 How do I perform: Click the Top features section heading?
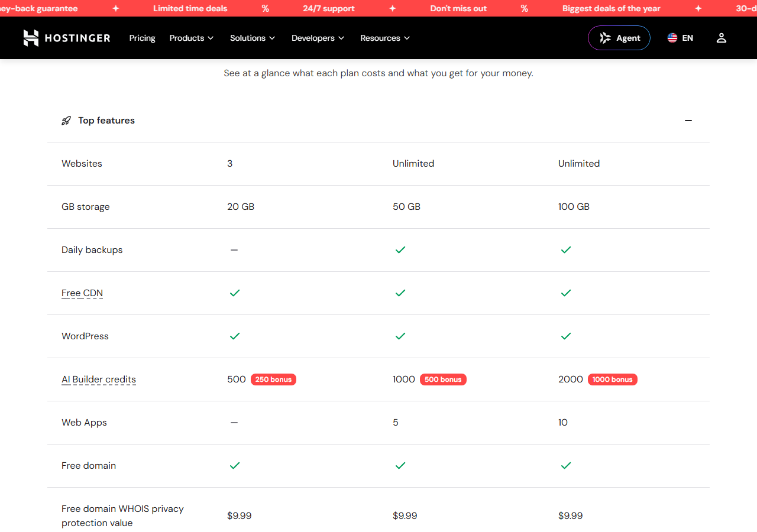tap(106, 121)
